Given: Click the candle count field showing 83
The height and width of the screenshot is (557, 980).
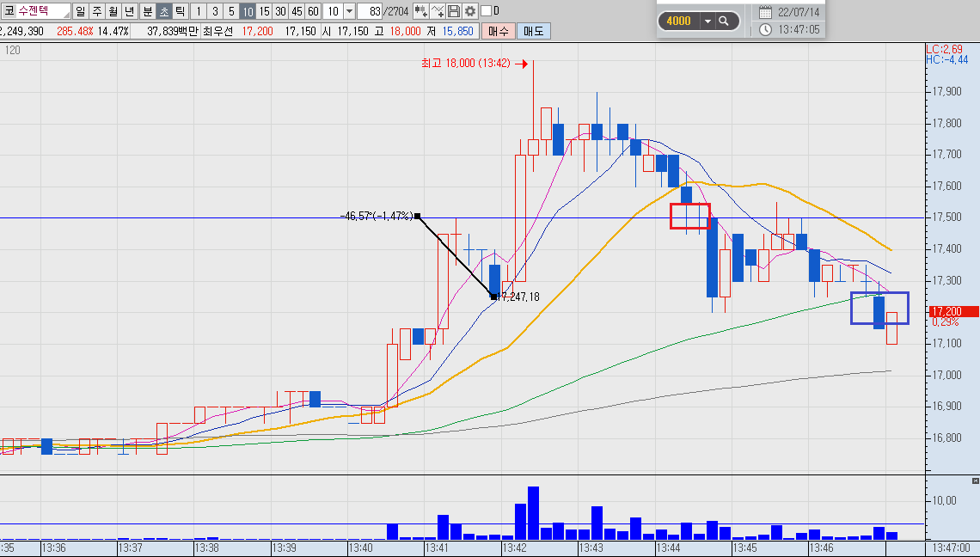Looking at the screenshot, I should tap(370, 11).
